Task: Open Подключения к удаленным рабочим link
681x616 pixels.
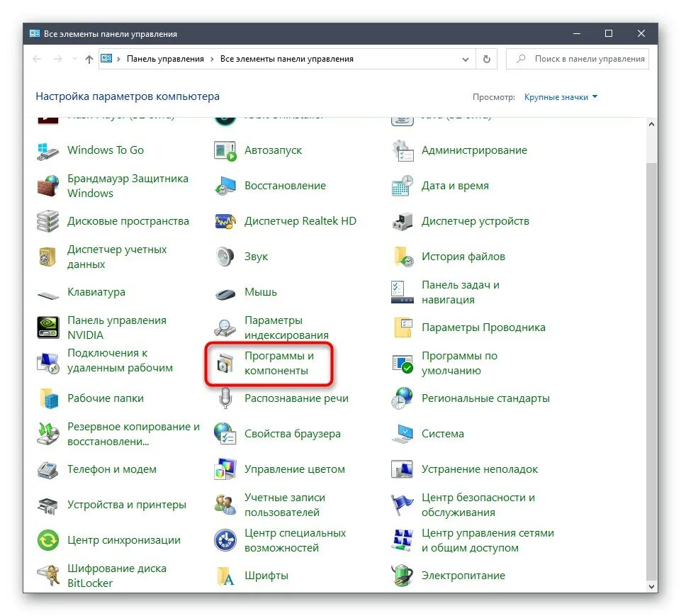Action: [x=120, y=361]
